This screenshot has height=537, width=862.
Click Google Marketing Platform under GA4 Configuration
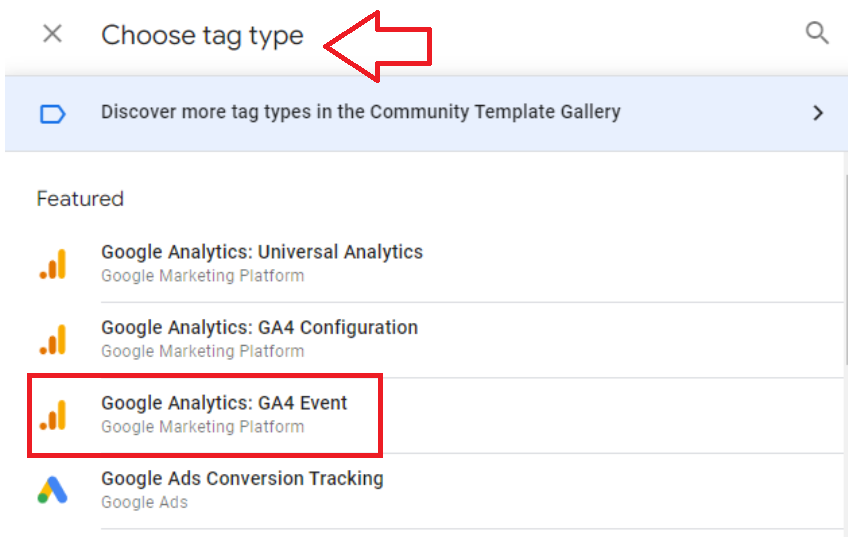click(202, 351)
